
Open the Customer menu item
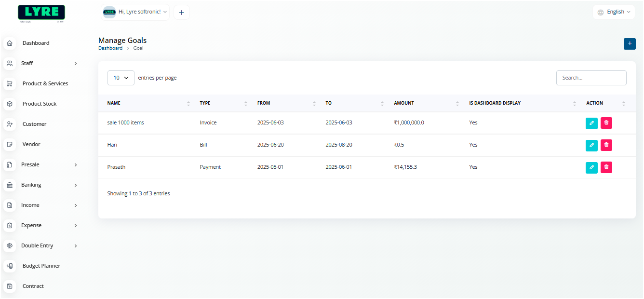click(34, 124)
